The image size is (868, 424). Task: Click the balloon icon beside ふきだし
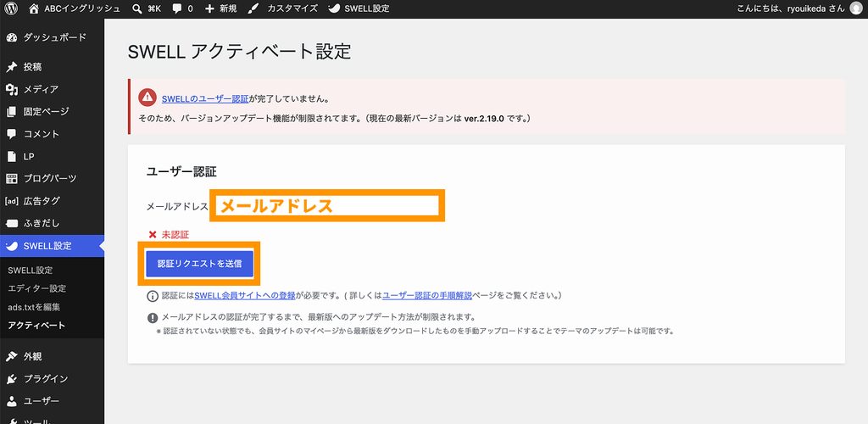(12, 224)
